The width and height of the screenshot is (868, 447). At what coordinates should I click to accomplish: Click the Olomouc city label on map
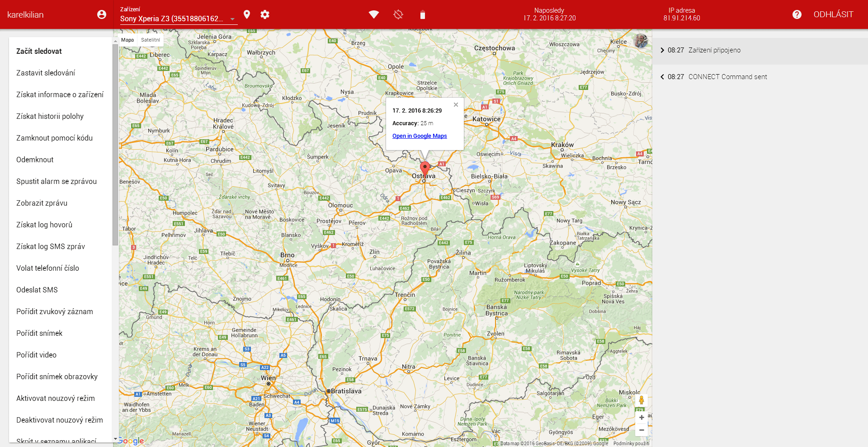pos(340,205)
